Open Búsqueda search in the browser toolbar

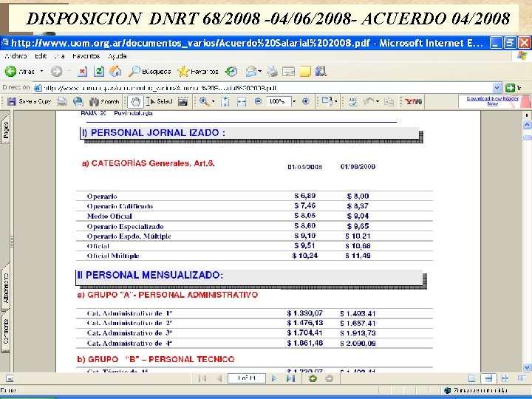click(149, 72)
